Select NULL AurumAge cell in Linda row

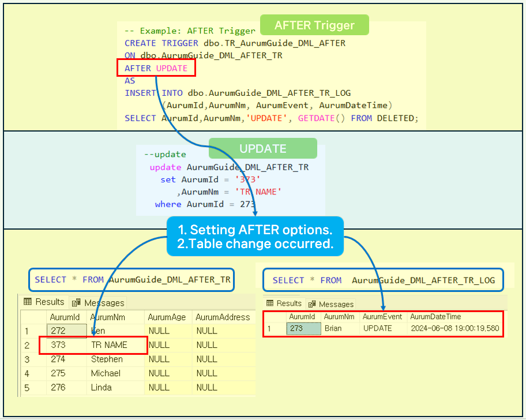168,388
